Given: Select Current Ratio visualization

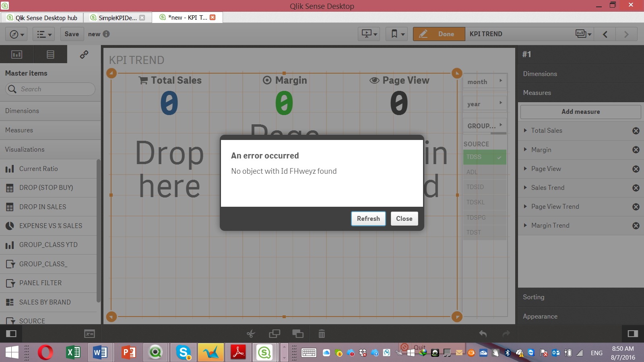Looking at the screenshot, I should (x=48, y=169).
